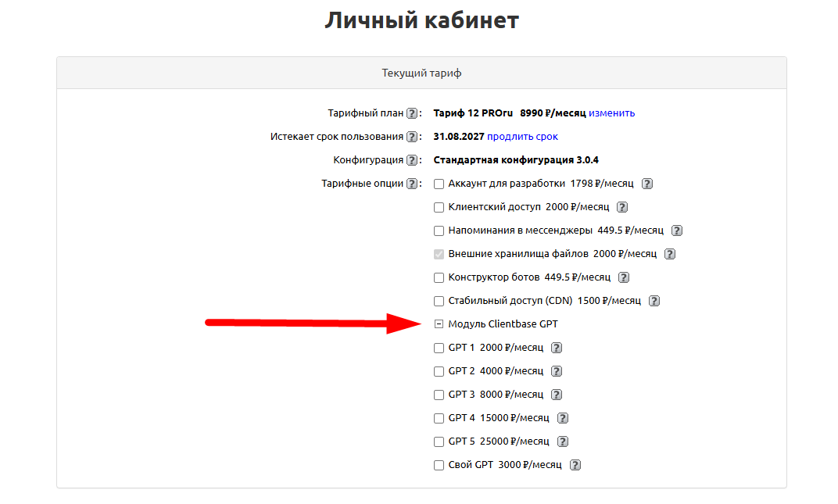Viewport: 838px width, 504px height.
Task: Tick the GPT 5 checkbox
Action: click(x=439, y=442)
